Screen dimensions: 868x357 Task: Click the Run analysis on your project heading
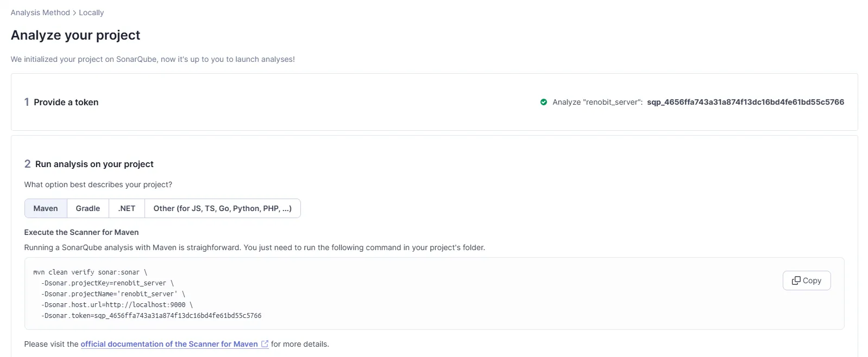pyautogui.click(x=95, y=164)
